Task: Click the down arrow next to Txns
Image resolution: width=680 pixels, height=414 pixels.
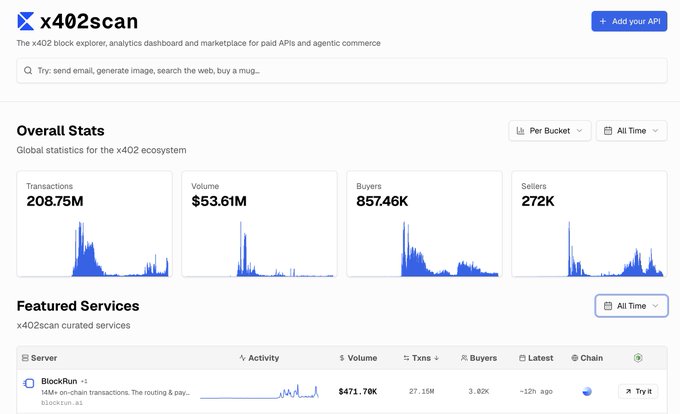Action: (436, 358)
